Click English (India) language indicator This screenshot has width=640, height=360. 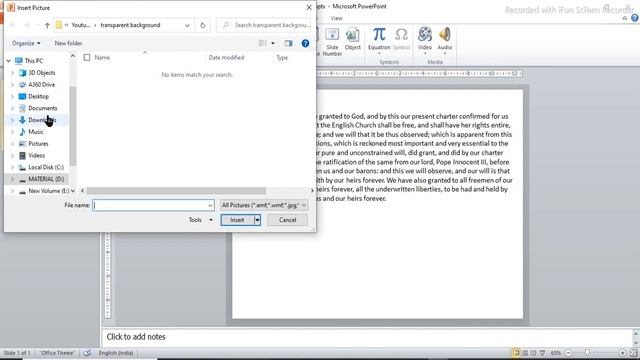point(116,353)
